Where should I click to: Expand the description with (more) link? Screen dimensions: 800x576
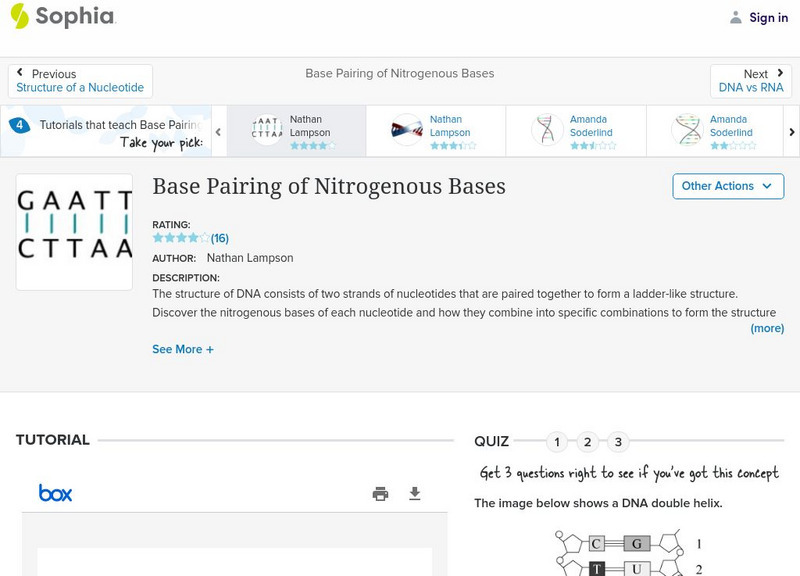coord(767,328)
